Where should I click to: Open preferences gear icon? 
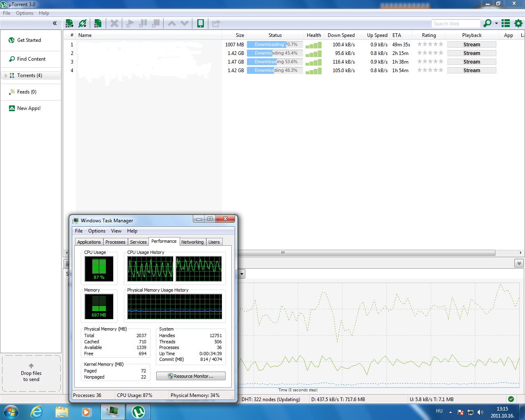(x=518, y=23)
